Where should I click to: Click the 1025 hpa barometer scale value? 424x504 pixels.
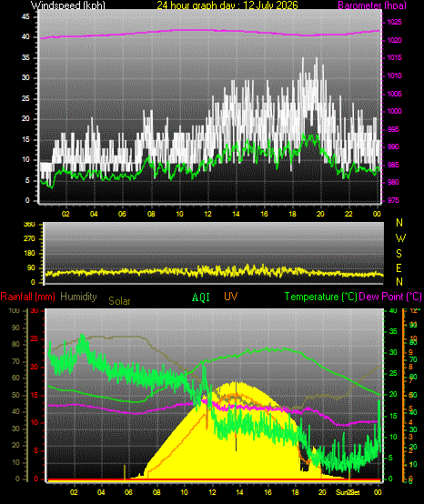(x=394, y=22)
